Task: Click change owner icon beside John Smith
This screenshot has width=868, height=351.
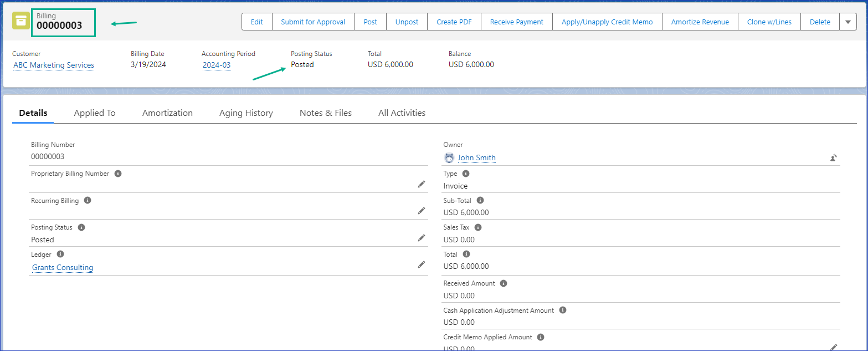Action: pyautogui.click(x=833, y=158)
